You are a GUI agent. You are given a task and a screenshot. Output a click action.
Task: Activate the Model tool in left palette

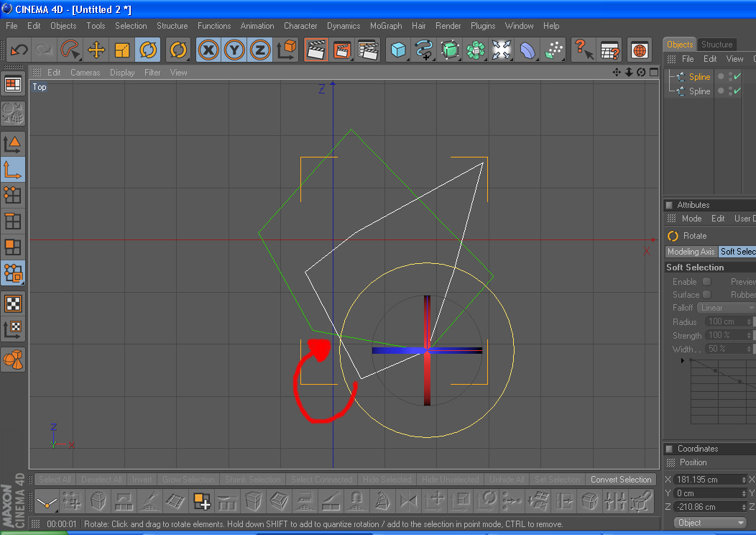13,143
